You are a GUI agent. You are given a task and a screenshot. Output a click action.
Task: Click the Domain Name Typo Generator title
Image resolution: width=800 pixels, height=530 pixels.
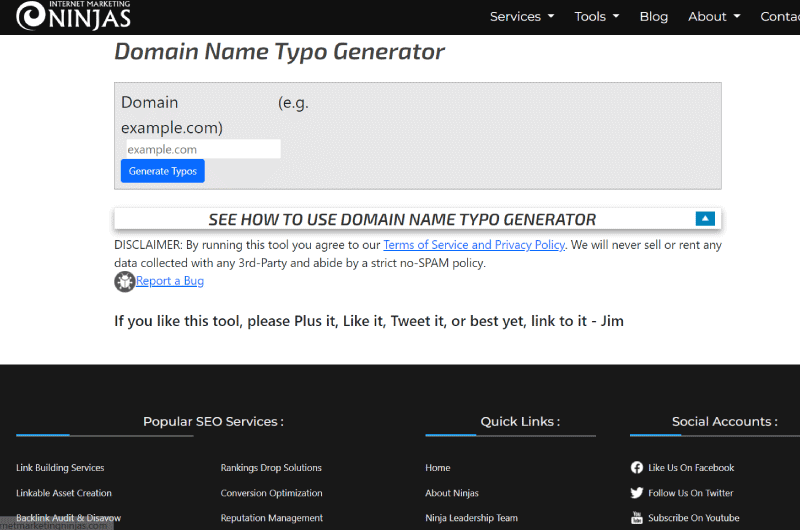click(x=280, y=52)
